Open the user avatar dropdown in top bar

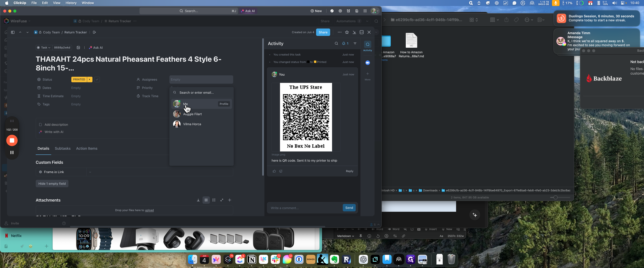(x=375, y=11)
